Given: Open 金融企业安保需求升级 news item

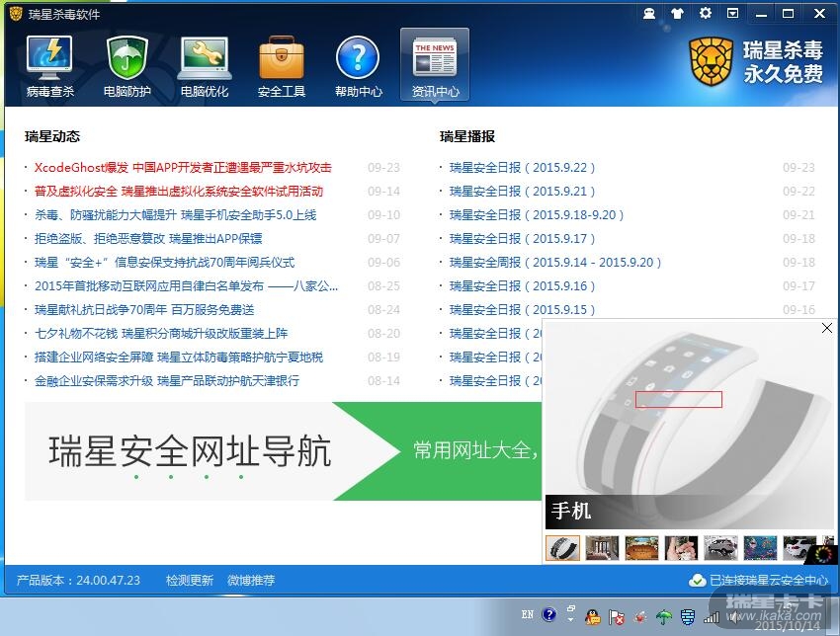Looking at the screenshot, I should (167, 380).
